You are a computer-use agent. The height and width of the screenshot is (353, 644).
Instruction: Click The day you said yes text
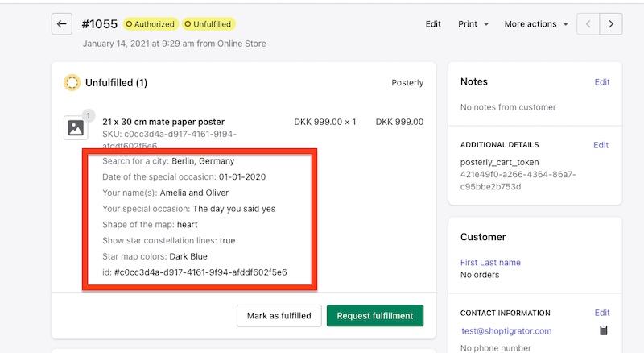pyautogui.click(x=234, y=209)
